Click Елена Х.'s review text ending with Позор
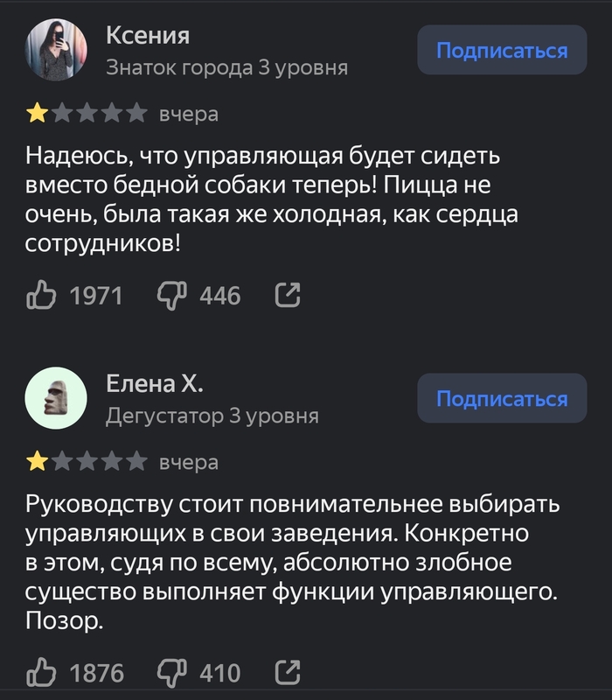Viewport: 612px width, 700px height. 292,563
